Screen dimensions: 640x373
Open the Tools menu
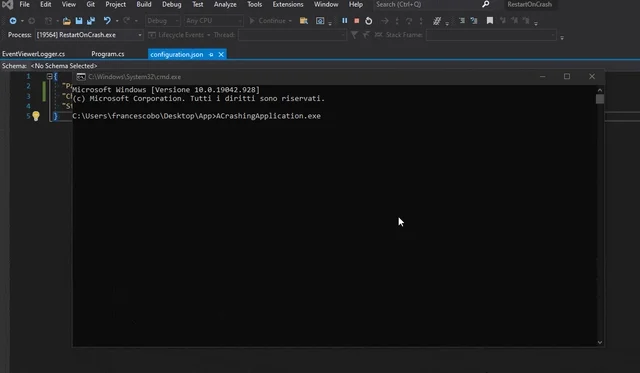255,4
